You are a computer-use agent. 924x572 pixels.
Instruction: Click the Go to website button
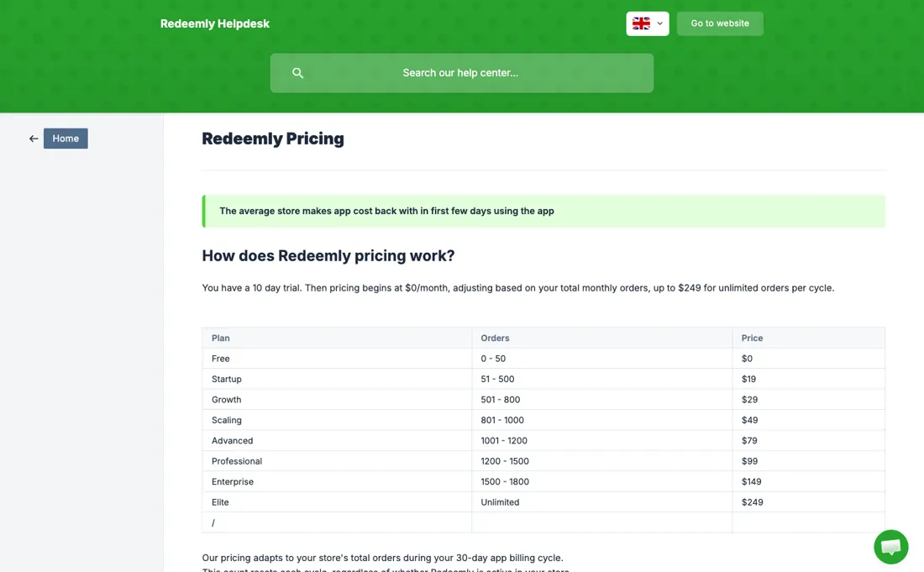(x=720, y=24)
